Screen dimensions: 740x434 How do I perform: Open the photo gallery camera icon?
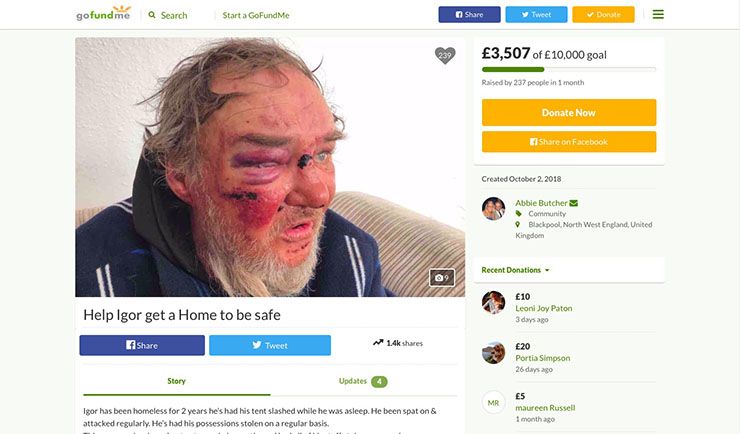[441, 277]
